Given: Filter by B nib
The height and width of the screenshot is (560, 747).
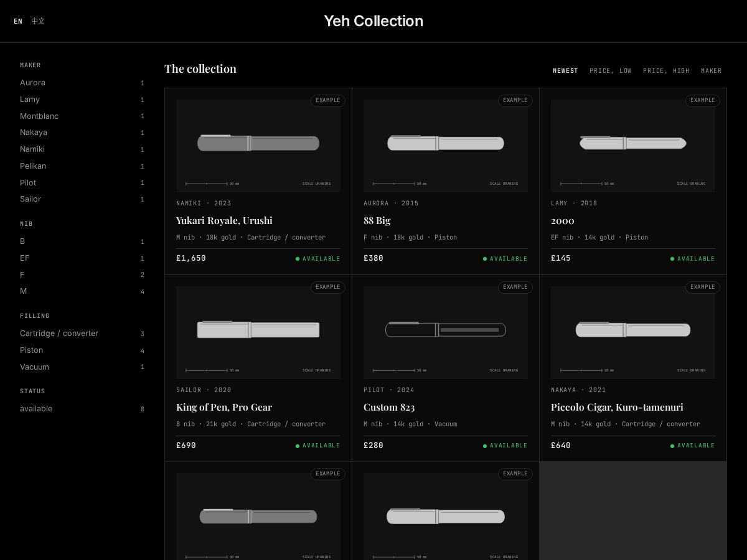Looking at the screenshot, I should click(x=82, y=241).
